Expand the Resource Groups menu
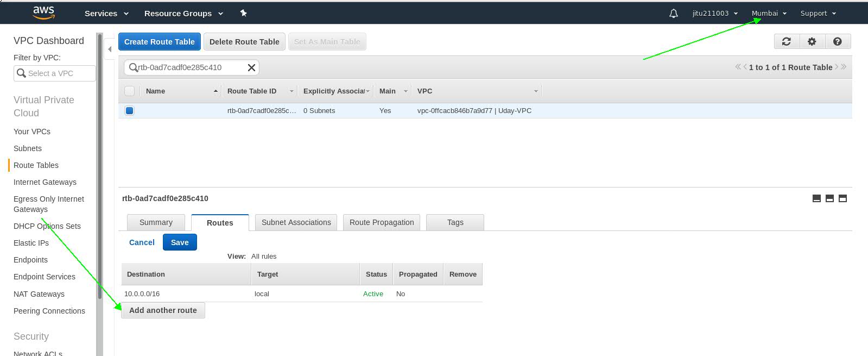 click(183, 14)
